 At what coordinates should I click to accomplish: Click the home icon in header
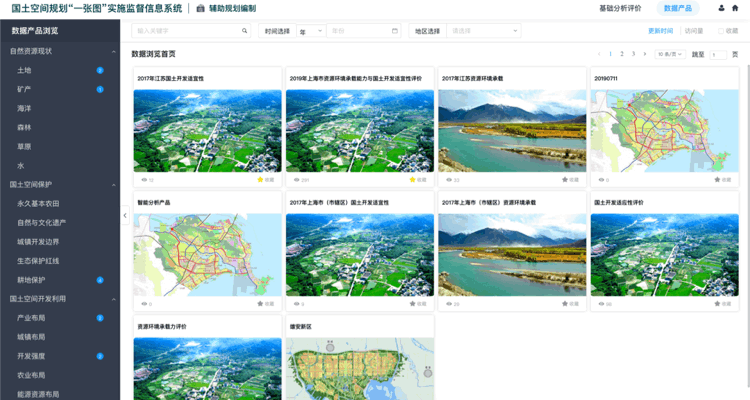click(735, 8)
